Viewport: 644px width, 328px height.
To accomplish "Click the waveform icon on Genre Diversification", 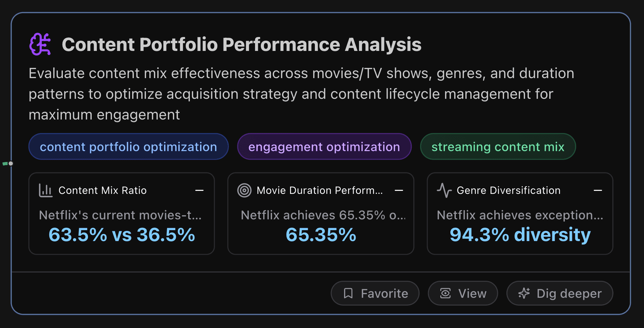I will click(444, 190).
